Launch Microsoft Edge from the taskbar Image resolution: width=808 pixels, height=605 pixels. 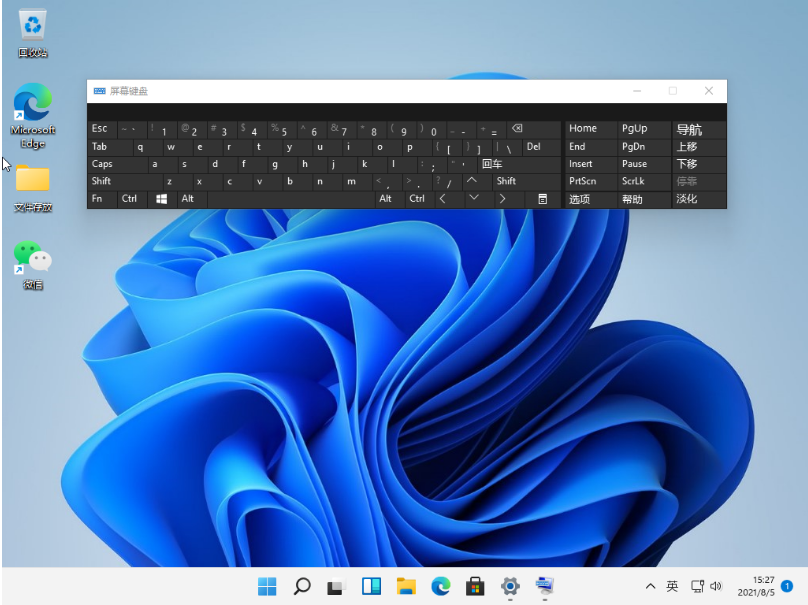pos(439,588)
